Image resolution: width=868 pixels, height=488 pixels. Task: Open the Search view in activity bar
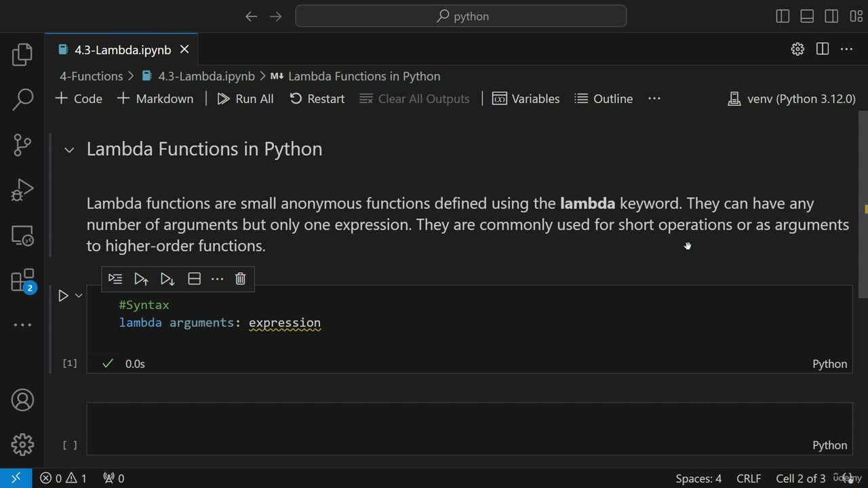[x=22, y=99]
